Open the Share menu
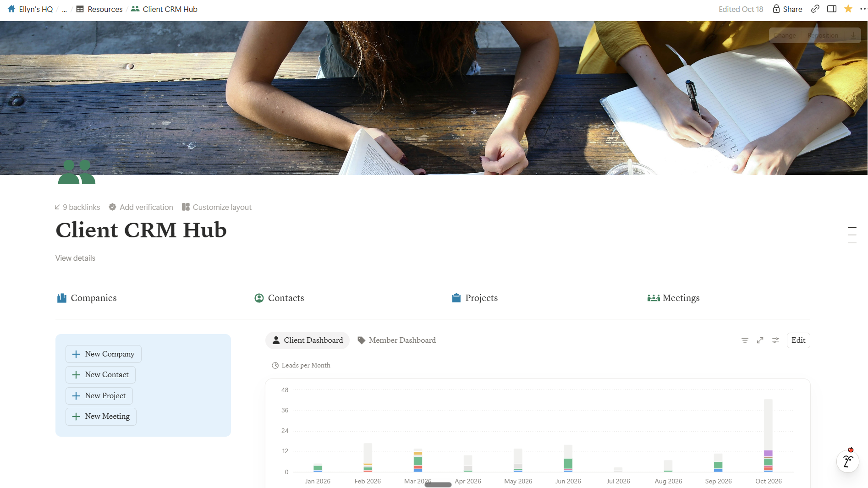 (x=787, y=9)
